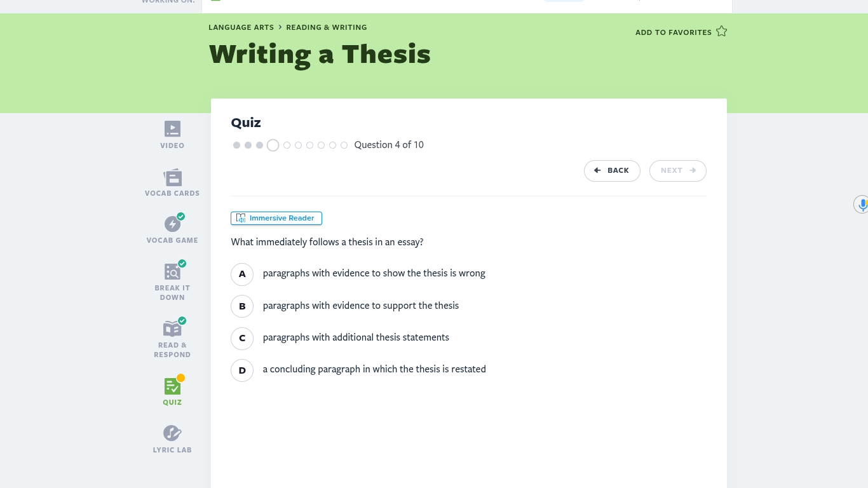Click the Add to Favorites star icon
This screenshot has height=488, width=868.
click(721, 31)
